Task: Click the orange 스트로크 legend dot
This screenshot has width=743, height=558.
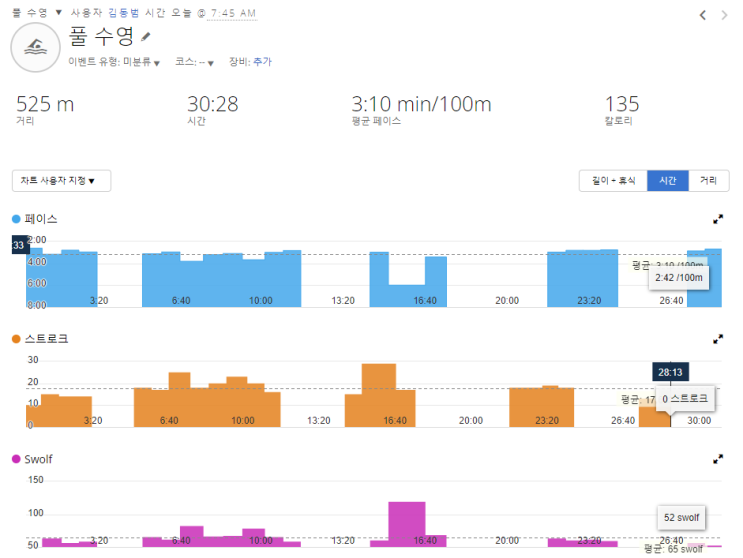Action: click(16, 339)
